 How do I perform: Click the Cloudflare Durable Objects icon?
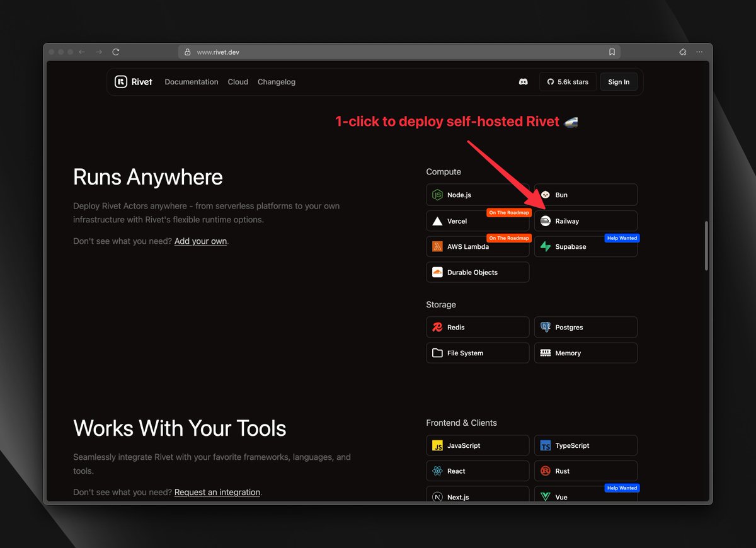point(437,272)
